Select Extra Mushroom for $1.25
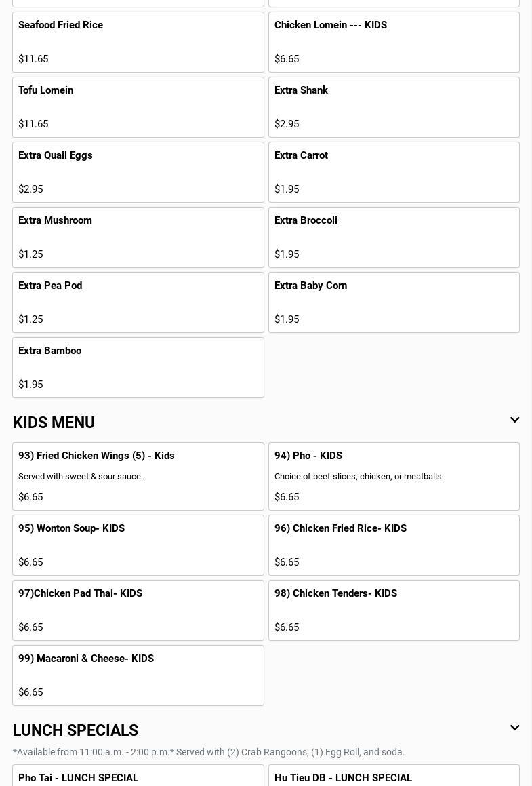 (x=138, y=237)
